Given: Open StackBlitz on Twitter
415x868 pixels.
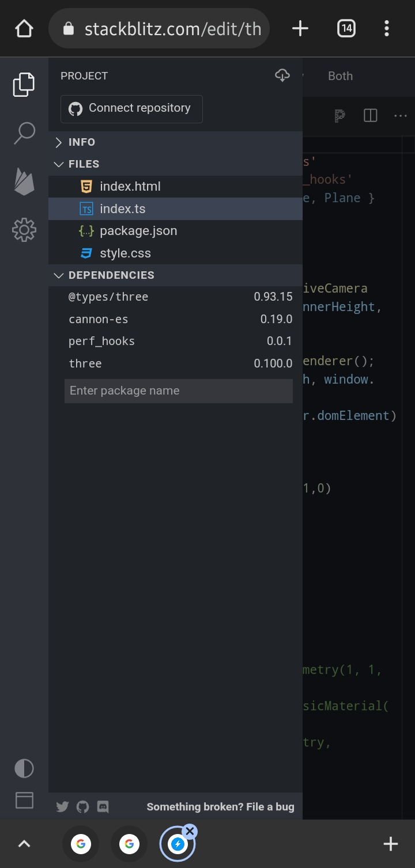Looking at the screenshot, I should 62,806.
